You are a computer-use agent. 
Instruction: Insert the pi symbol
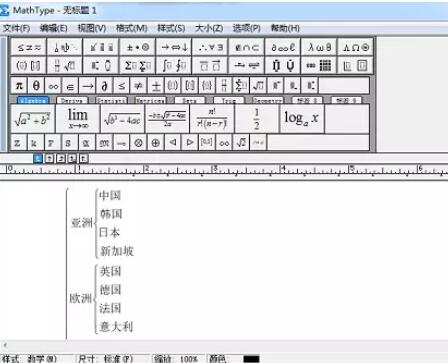(19, 86)
